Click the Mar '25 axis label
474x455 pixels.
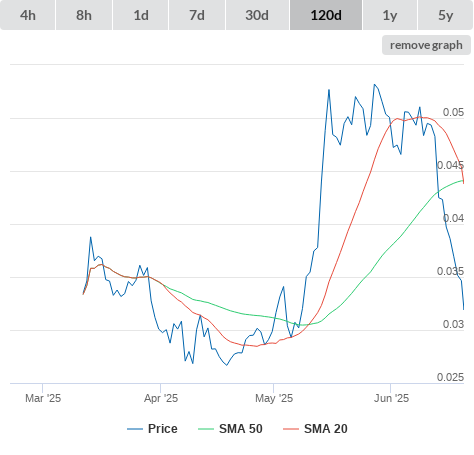click(x=43, y=398)
